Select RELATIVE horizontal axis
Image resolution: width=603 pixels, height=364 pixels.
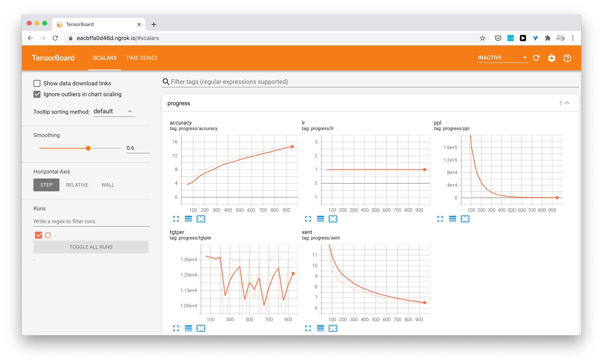77,185
